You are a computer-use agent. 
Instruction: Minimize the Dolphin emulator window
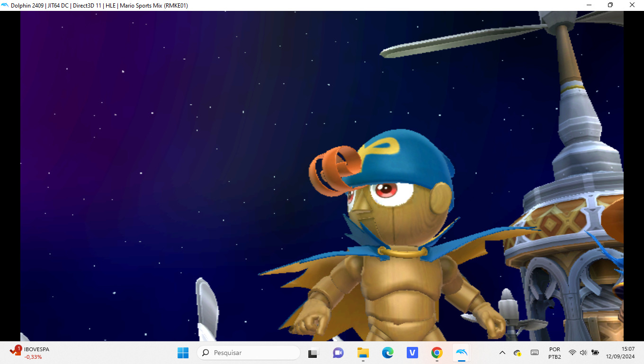[x=589, y=5]
